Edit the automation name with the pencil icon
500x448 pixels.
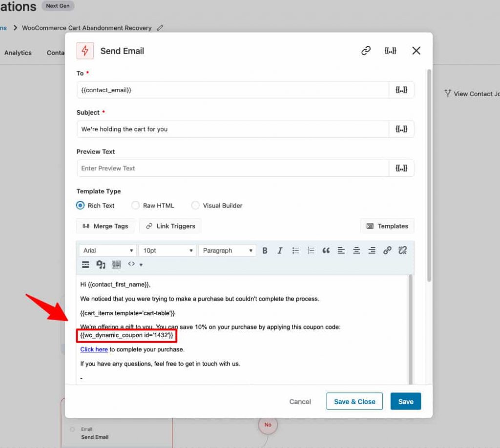pyautogui.click(x=160, y=28)
